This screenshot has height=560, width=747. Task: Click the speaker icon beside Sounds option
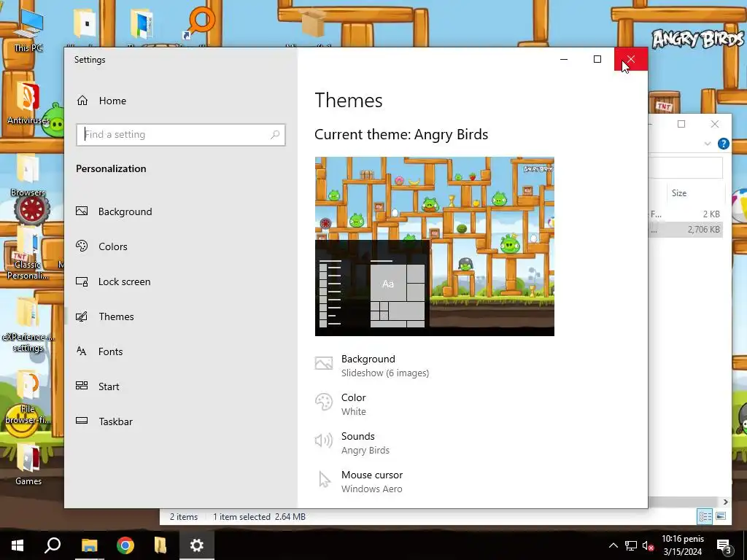click(x=323, y=440)
